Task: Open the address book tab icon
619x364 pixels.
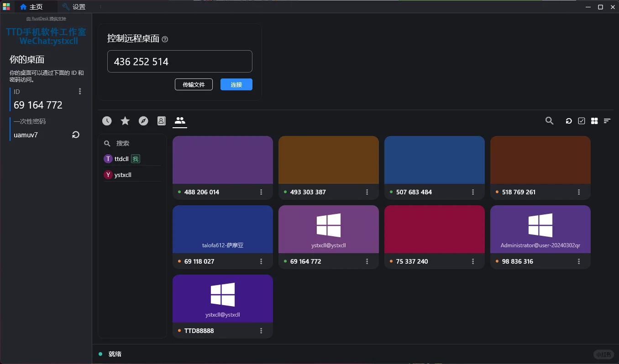Action: [x=161, y=121]
